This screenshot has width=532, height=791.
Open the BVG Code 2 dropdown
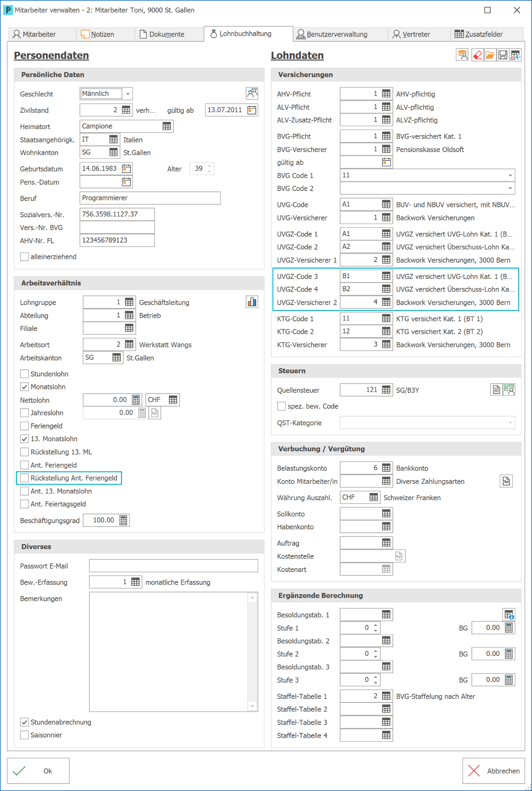(x=510, y=188)
